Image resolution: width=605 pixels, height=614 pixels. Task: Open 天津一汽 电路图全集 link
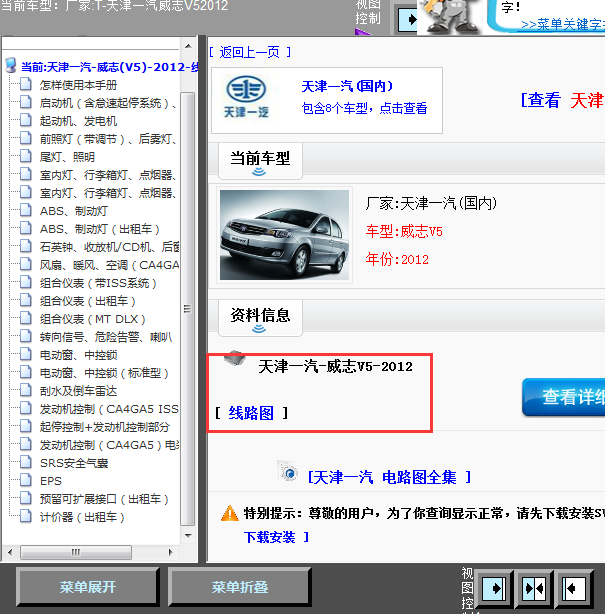point(389,477)
